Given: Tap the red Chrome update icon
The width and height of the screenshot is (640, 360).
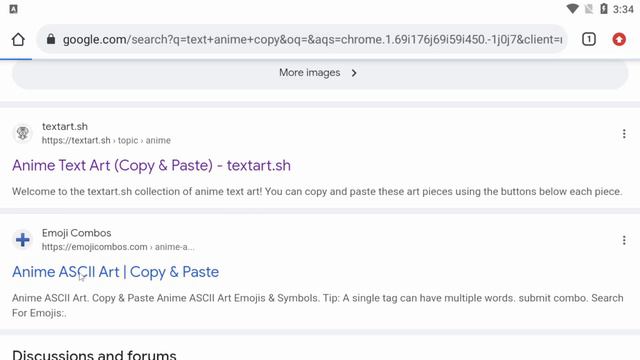Looking at the screenshot, I should click(619, 39).
